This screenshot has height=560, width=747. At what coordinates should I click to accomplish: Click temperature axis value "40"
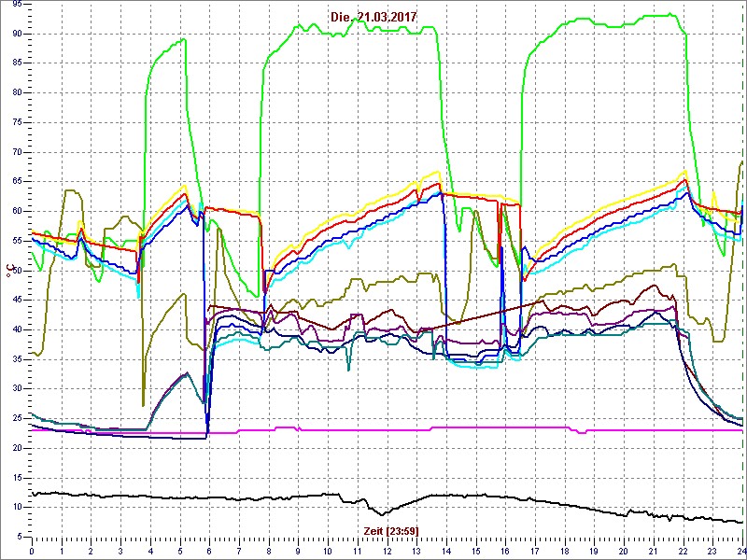[16, 329]
